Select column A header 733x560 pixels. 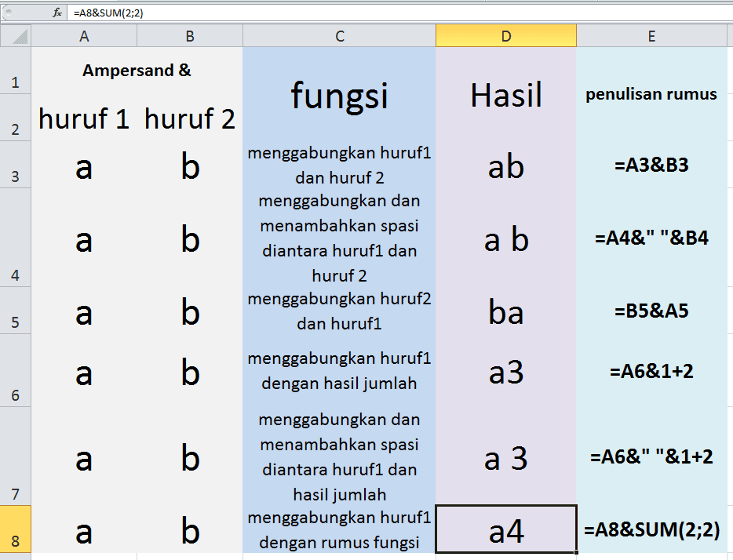[x=84, y=36]
